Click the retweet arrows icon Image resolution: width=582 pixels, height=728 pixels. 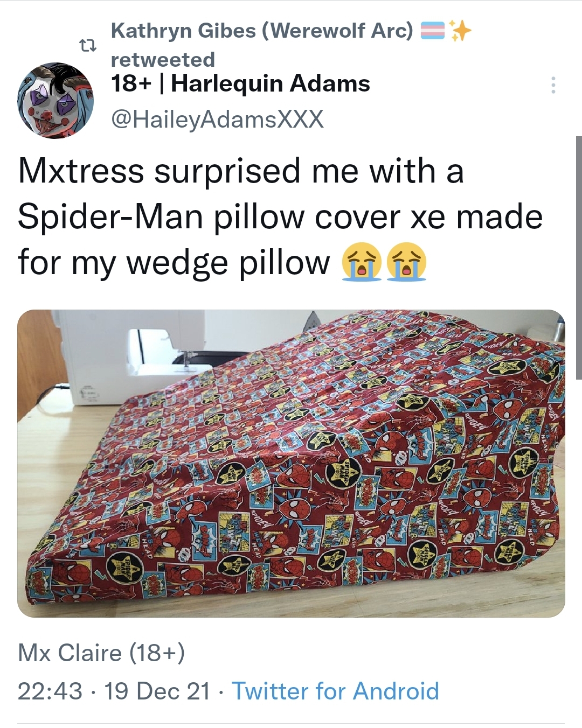coord(88,47)
